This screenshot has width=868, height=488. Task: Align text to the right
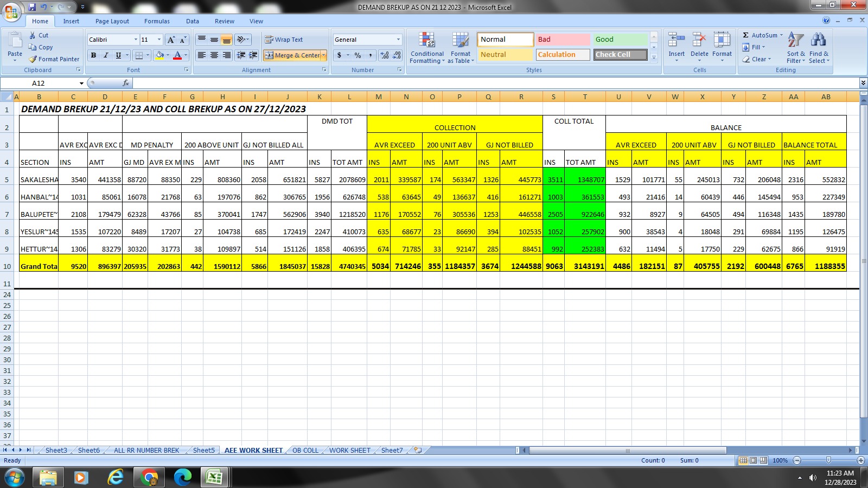227,55
